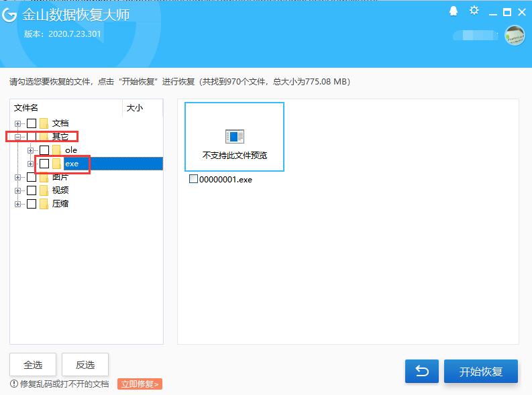The image size is (532, 395).
Task: Click the 压缩 folder icon
Action: point(44,204)
